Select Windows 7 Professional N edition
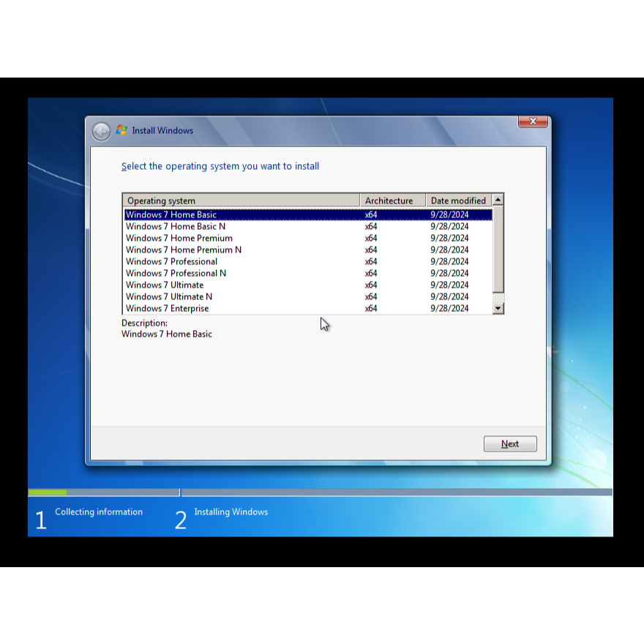This screenshot has height=644, width=644. [308, 273]
